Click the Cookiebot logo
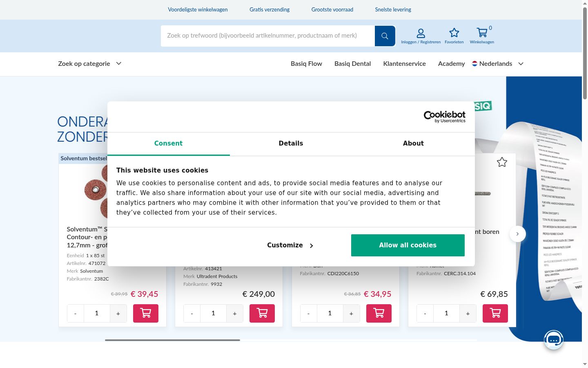The width and height of the screenshot is (588, 368). click(444, 117)
